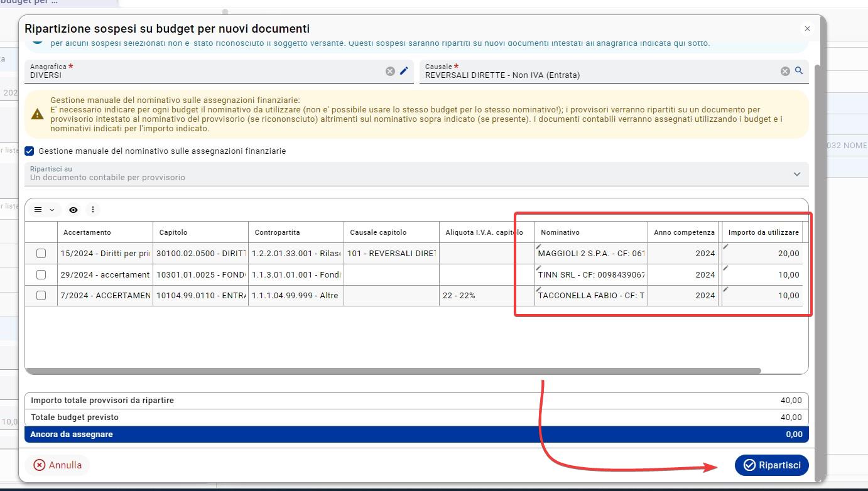Sort by Importo da utilizzare header
The height and width of the screenshot is (491, 868).
pyautogui.click(x=764, y=232)
